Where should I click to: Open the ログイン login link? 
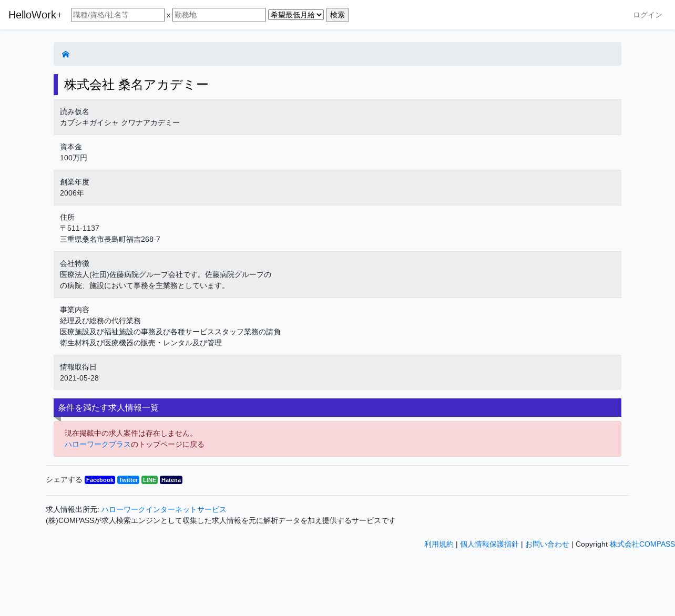[x=648, y=15]
